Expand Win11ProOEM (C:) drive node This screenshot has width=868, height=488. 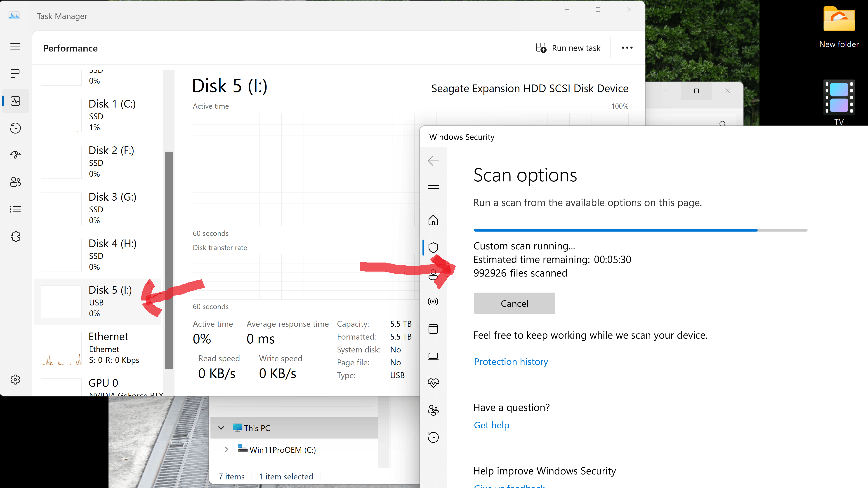coord(226,450)
